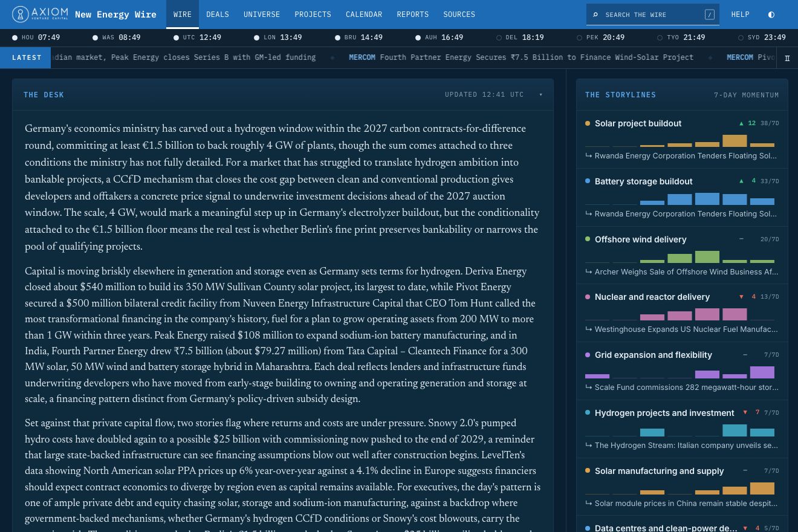The width and height of the screenshot is (798, 532).
Task: Click the LON market status dot
Action: 256,37
